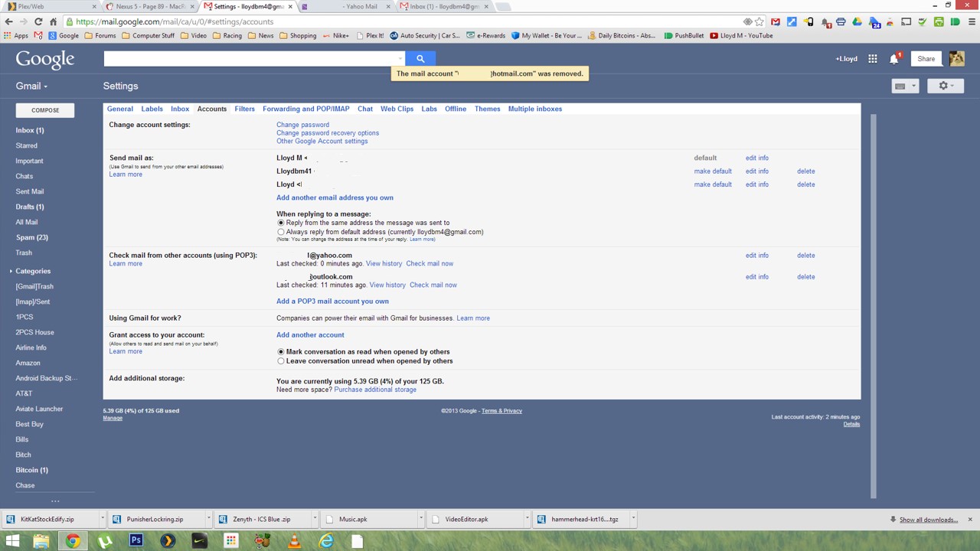
Task: Reload the page in Chrome
Action: pyautogui.click(x=38, y=22)
